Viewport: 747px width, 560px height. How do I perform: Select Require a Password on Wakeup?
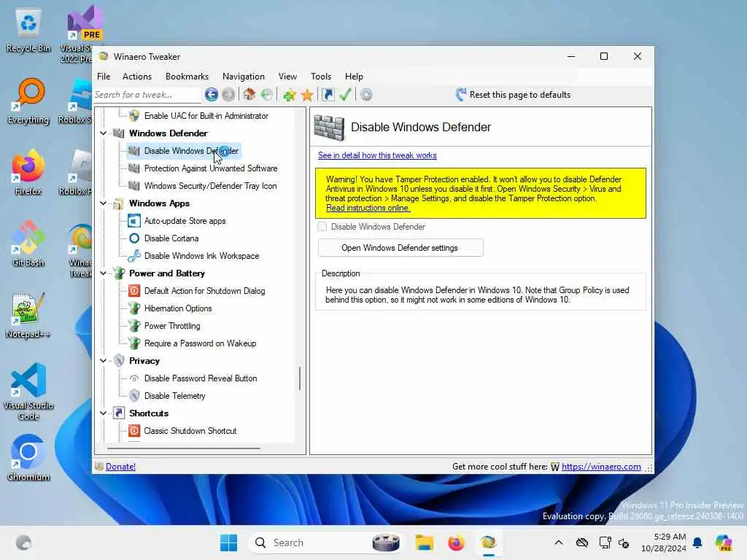pyautogui.click(x=200, y=343)
